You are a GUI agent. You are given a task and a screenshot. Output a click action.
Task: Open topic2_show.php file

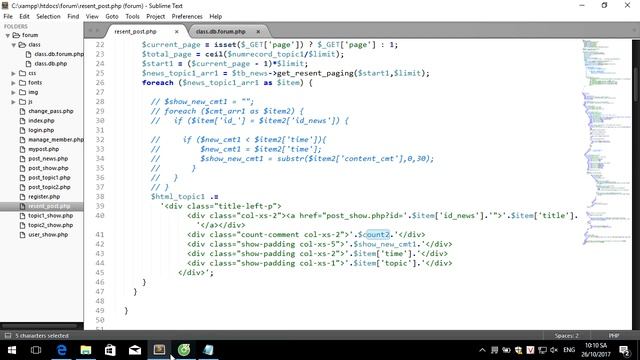[51, 225]
